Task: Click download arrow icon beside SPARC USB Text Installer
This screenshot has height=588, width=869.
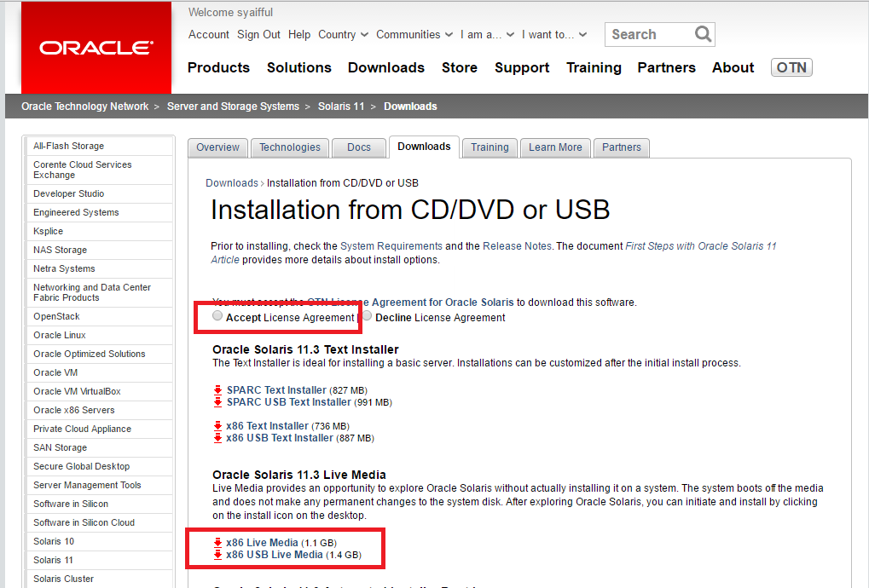Action: (x=217, y=402)
